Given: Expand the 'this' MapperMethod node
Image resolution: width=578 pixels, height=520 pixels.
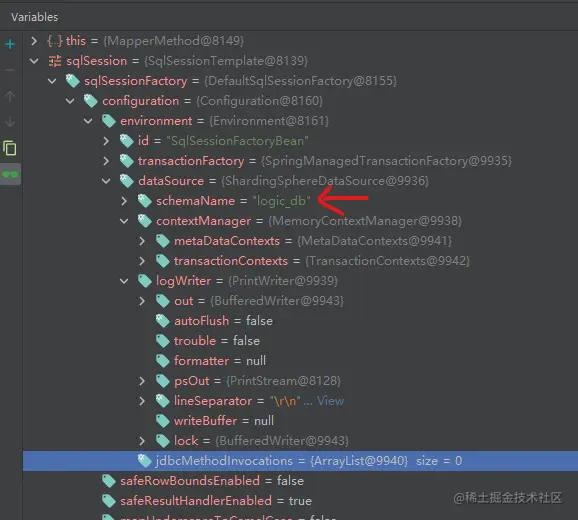Looking at the screenshot, I should (x=34, y=41).
